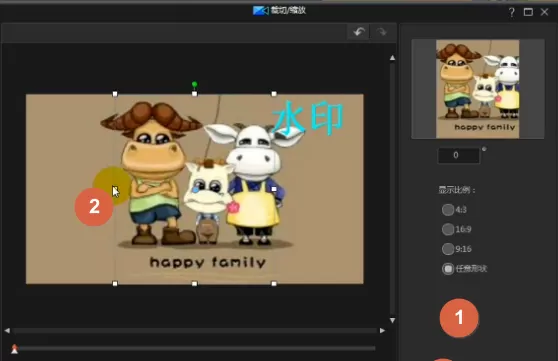Click the top-right crop handle

(274, 94)
